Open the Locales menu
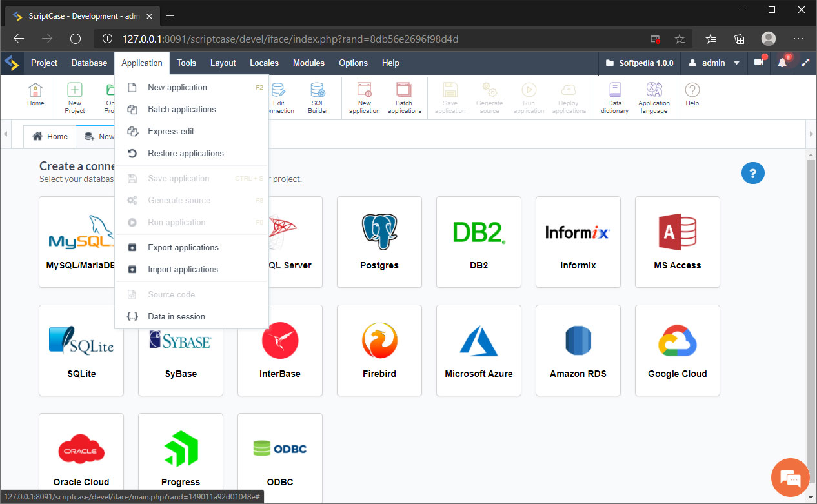 tap(265, 63)
